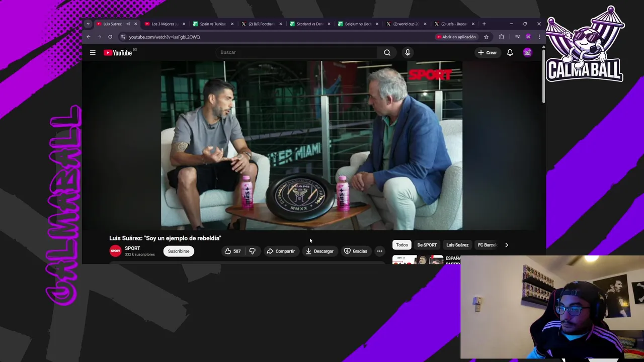644x362 pixels.
Task: Focus the Buscar search field
Action: [297, 52]
